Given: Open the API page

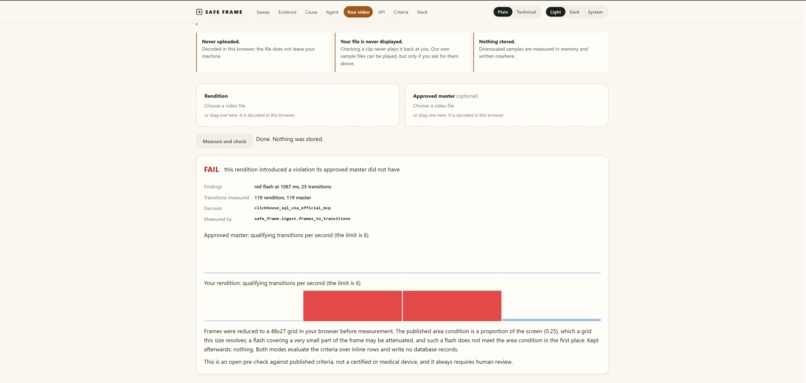Looking at the screenshot, I should [381, 12].
